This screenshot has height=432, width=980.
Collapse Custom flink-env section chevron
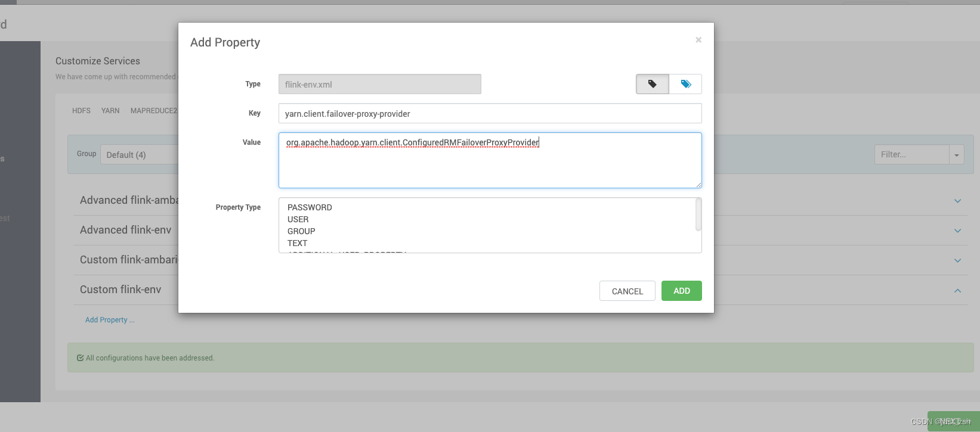point(957,290)
